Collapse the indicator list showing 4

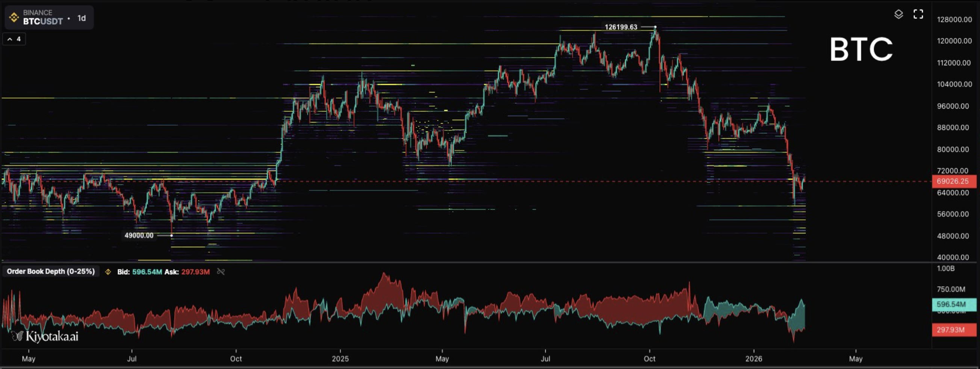[14, 39]
